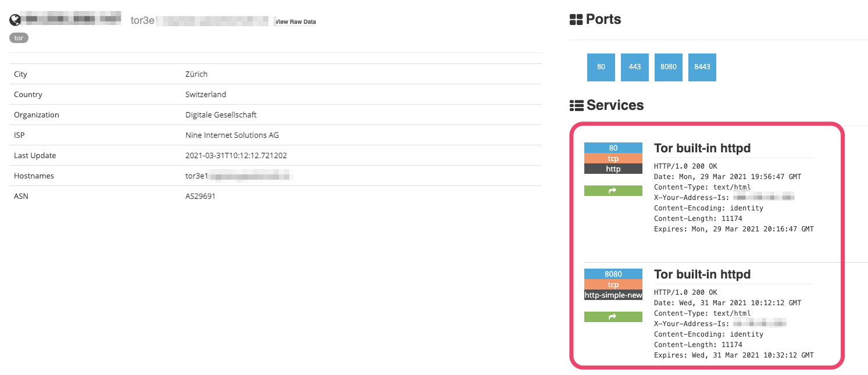Click the Digitale Gesellschaft organization value
This screenshot has height=375, width=868.
[220, 115]
